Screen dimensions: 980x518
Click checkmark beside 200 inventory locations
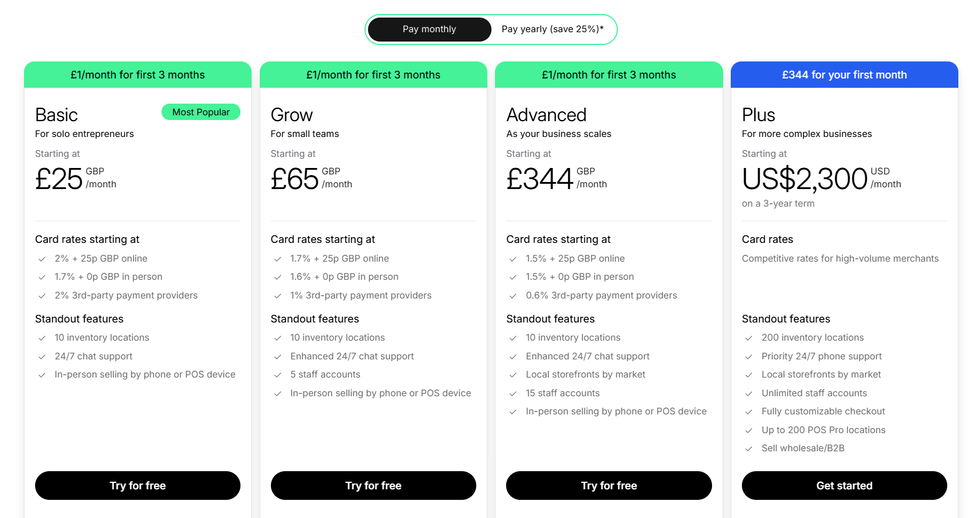click(749, 338)
